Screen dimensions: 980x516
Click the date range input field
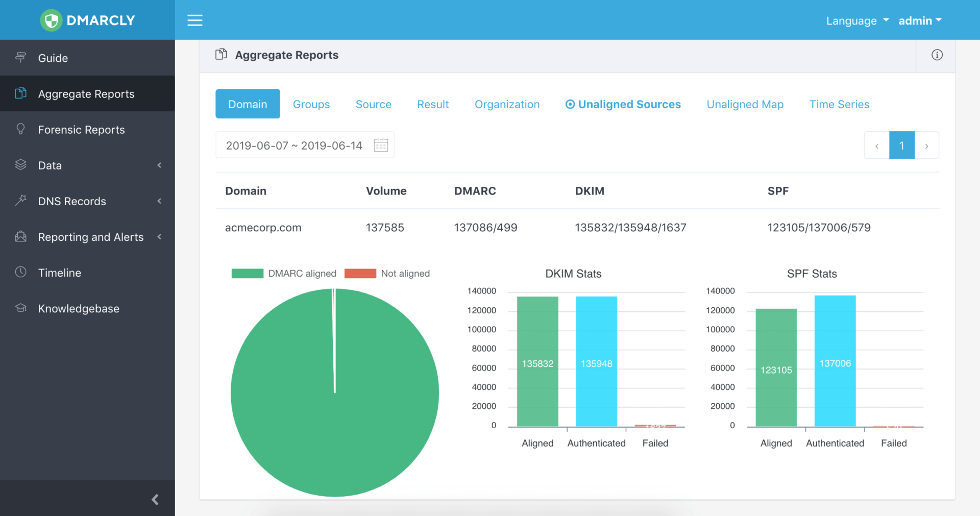click(x=294, y=145)
